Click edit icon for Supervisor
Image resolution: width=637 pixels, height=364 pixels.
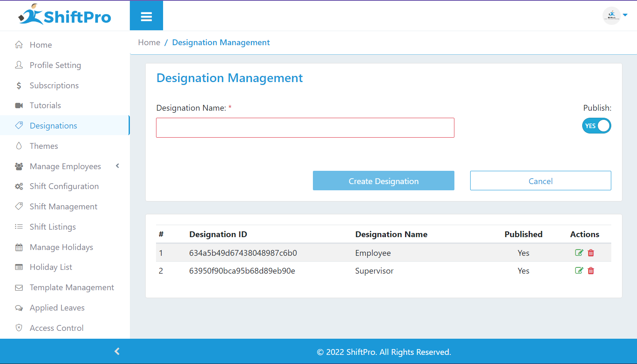pos(579,271)
